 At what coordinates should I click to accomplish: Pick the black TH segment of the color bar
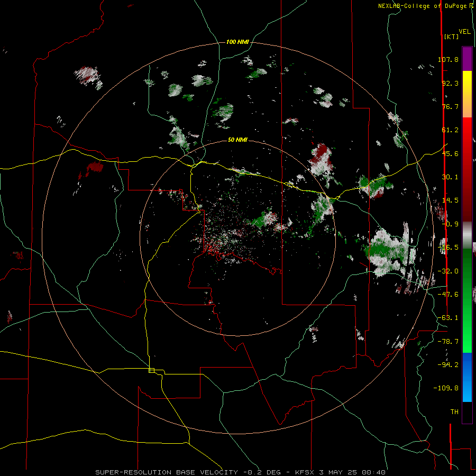tap(467, 412)
